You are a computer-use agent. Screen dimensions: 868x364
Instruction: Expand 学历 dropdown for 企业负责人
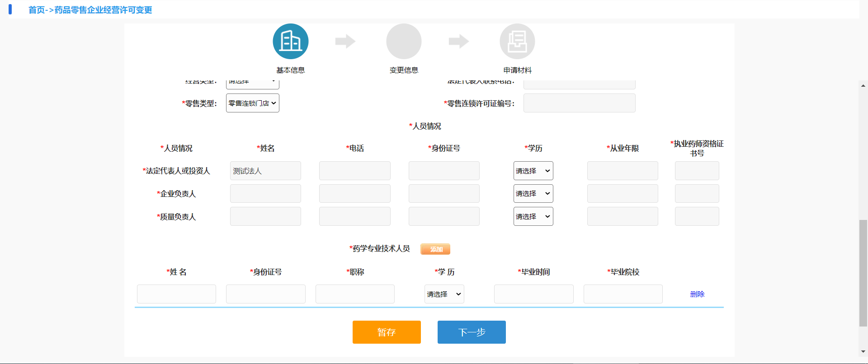click(533, 193)
